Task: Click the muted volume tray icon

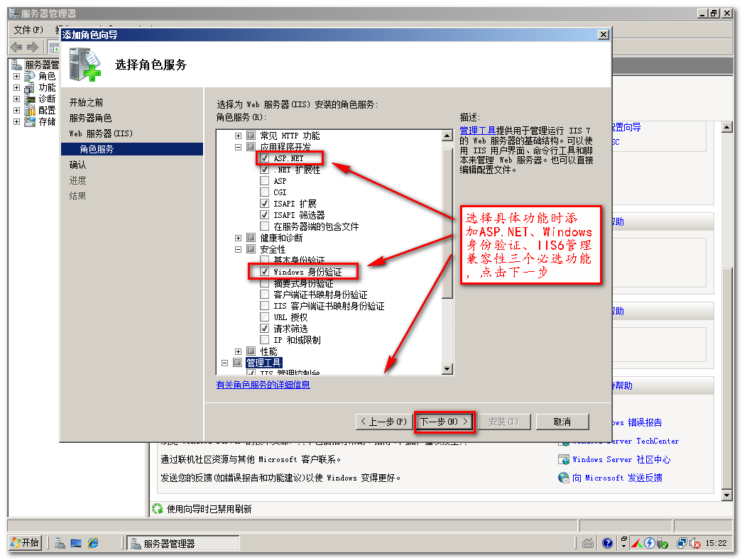Action: tap(694, 544)
